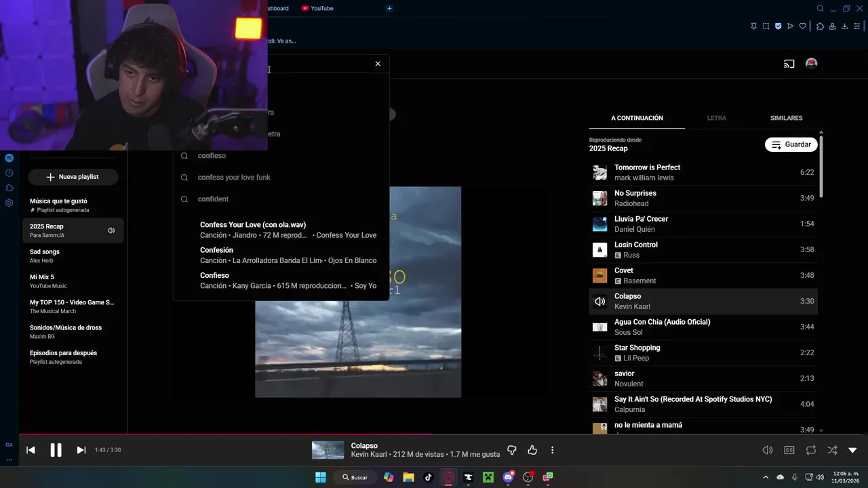The height and width of the screenshot is (488, 868).
Task: Open the Mi Mix 5 playlist
Action: (x=73, y=281)
